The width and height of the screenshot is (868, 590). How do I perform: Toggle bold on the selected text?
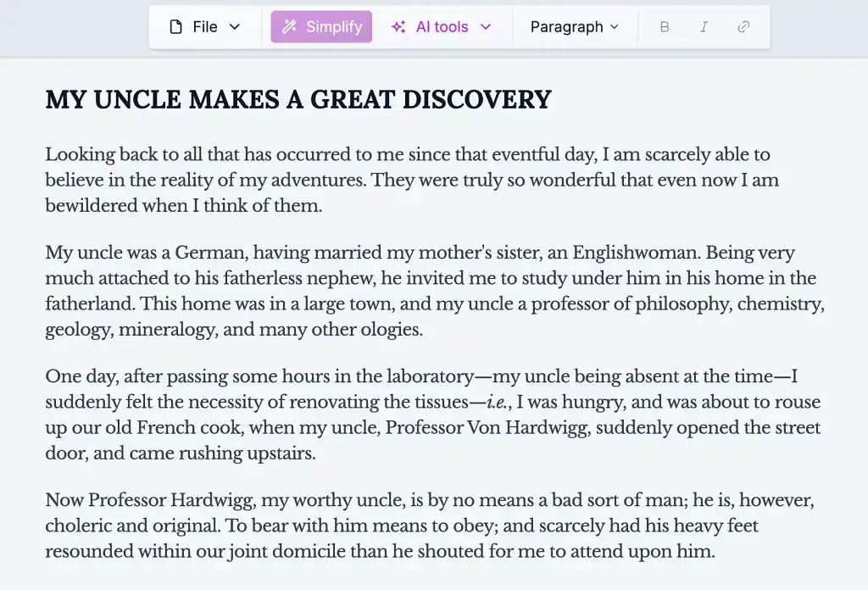(x=665, y=26)
